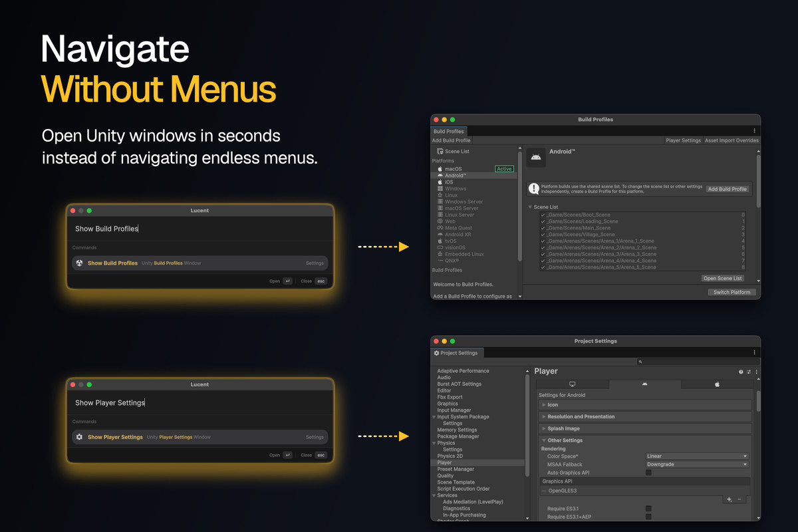The image size is (798, 532).
Task: Collapse the Scene List foldout in Build Profiles
Action: (530, 207)
